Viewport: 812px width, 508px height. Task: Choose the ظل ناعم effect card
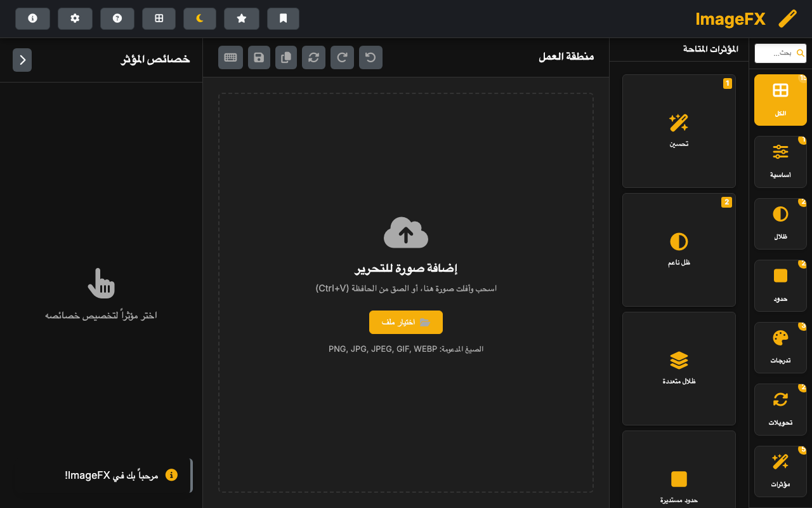[x=679, y=250]
